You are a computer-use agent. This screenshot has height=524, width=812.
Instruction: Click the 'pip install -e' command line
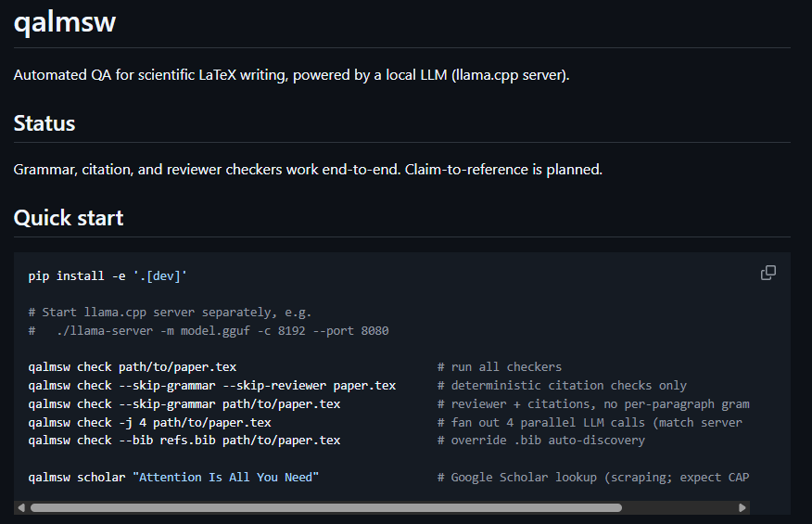coord(108,276)
